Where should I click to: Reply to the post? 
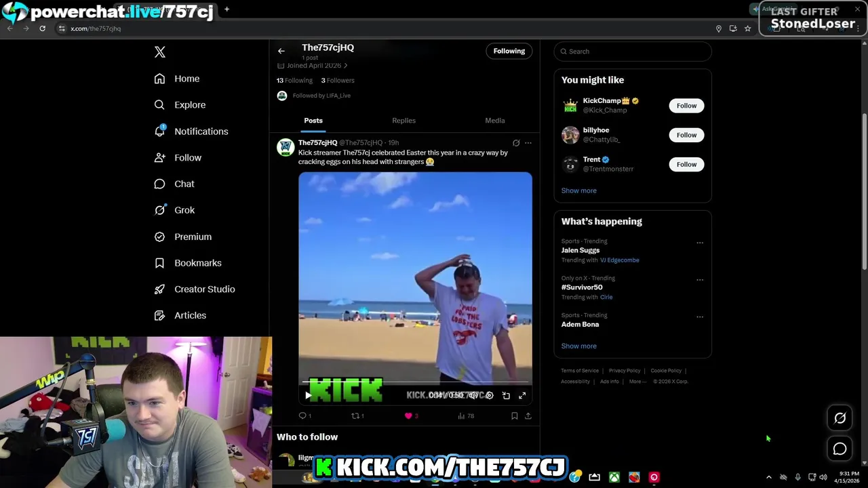pos(304,415)
